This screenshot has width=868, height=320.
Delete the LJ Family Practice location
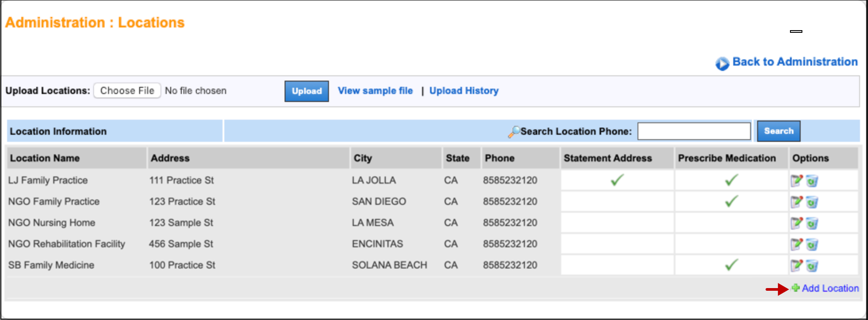tap(812, 181)
